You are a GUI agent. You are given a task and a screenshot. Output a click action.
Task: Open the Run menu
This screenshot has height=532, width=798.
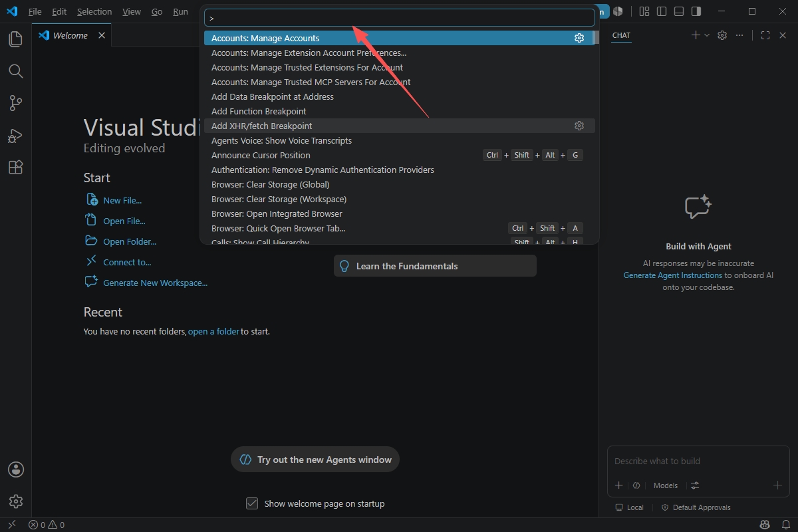pos(180,11)
